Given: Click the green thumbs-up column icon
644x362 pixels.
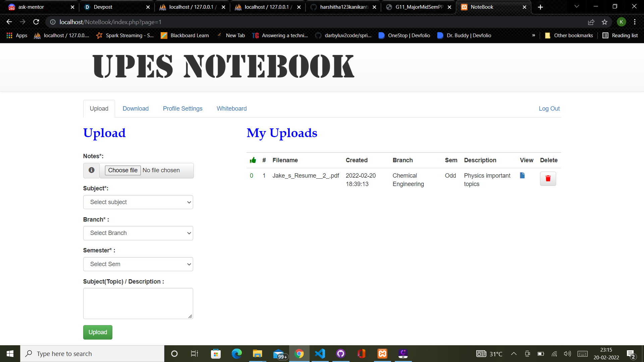Looking at the screenshot, I should point(253,160).
